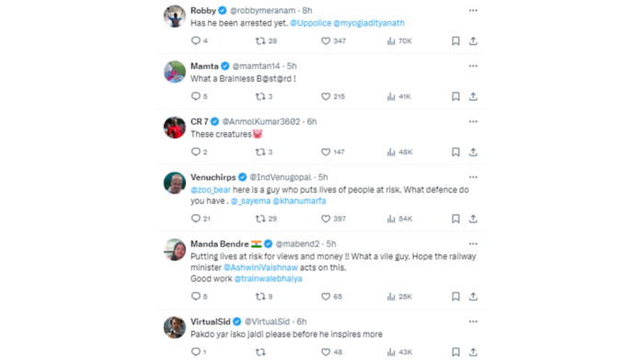View analytics on VirtualSid's tweet
Viewport: 644px width, 362px height.
pos(391,352)
